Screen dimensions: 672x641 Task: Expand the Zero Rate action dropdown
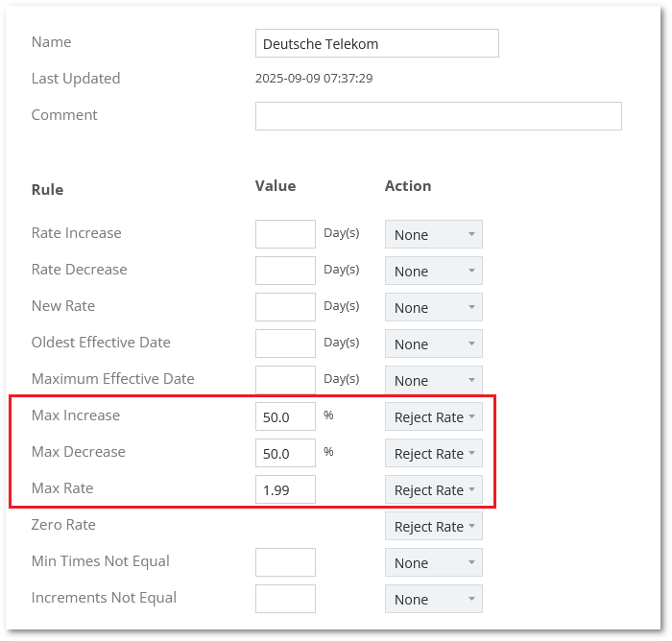433,526
